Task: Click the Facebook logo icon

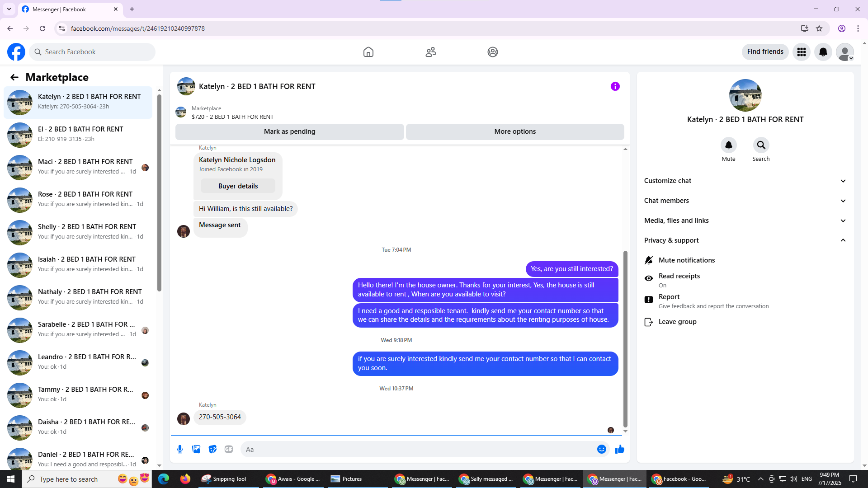Action: (16, 52)
